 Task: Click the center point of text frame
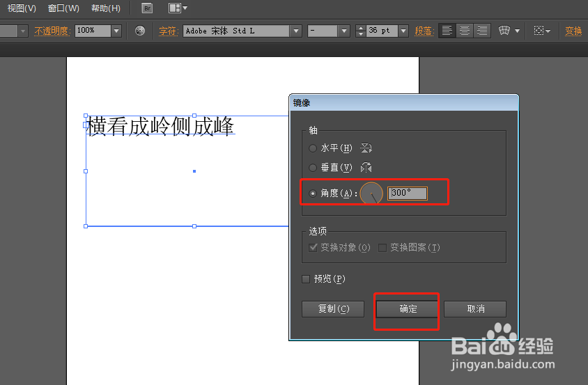point(194,171)
